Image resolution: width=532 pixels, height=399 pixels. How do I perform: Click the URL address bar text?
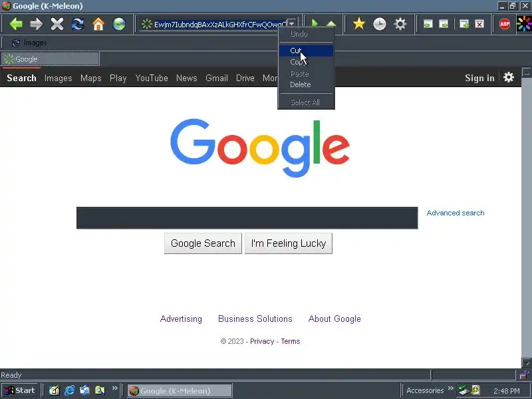[x=220, y=24]
